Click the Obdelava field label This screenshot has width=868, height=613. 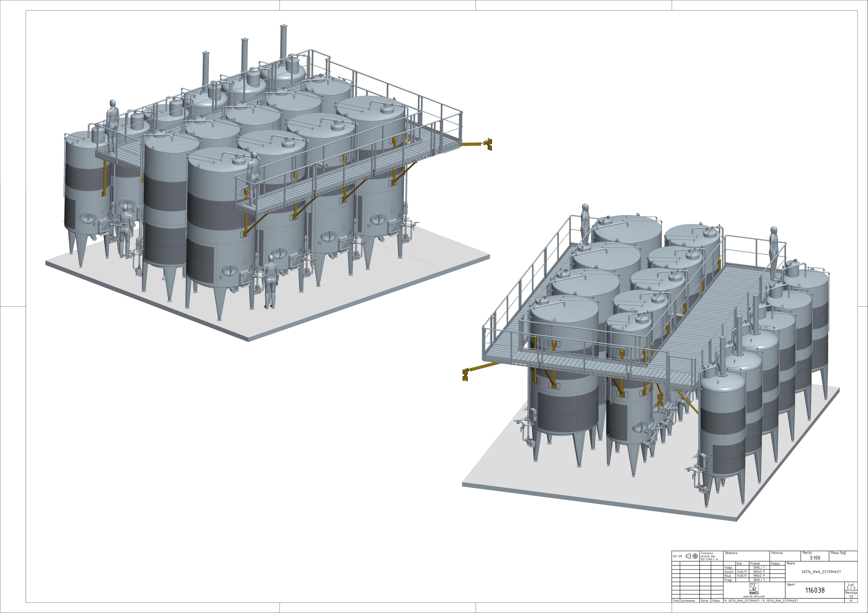(x=731, y=553)
